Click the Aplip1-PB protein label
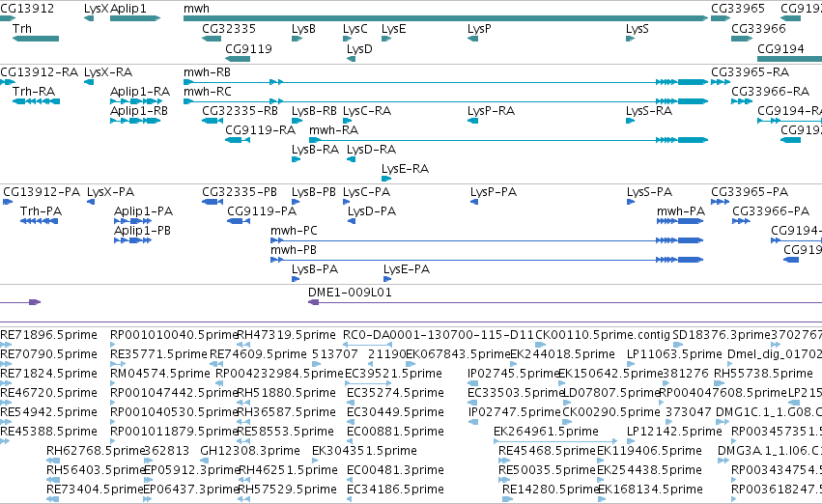Viewport: 822px width, 504px height. 143,231
